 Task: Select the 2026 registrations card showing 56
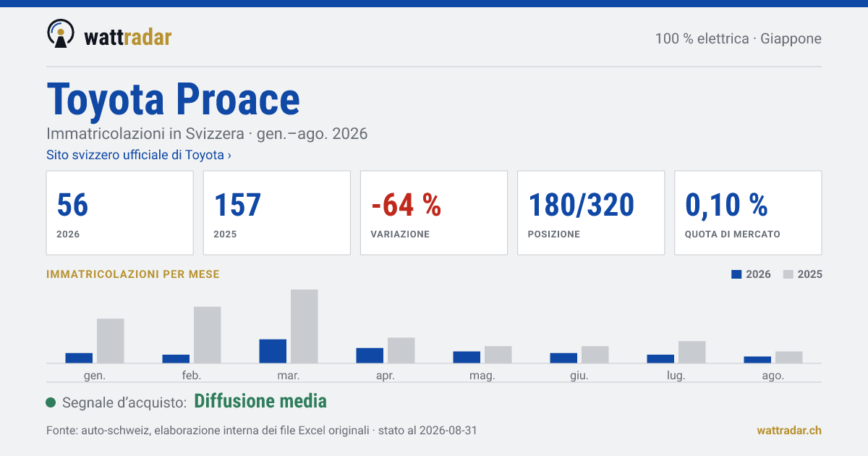(120, 213)
